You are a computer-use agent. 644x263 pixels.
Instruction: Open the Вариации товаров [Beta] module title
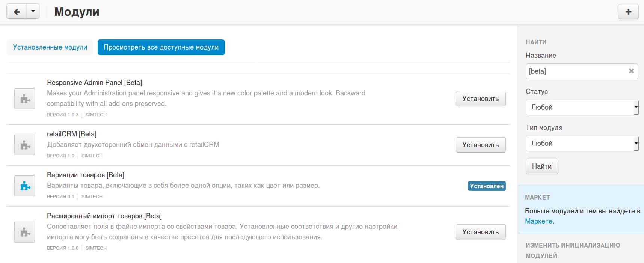coord(86,175)
